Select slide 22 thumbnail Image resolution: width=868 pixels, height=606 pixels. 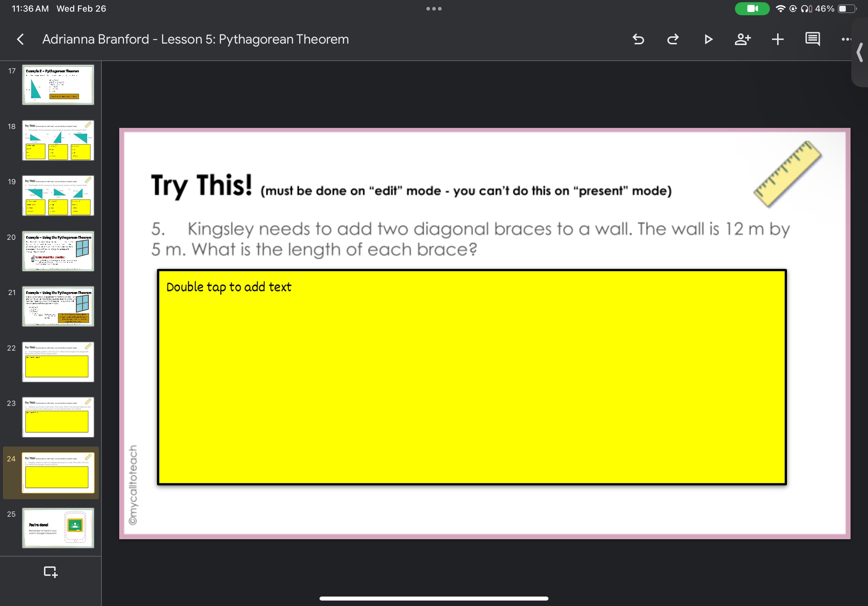(x=58, y=361)
